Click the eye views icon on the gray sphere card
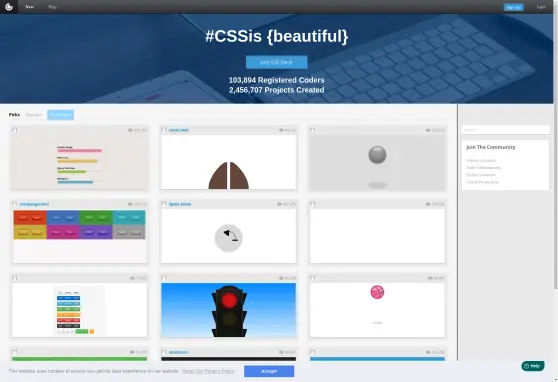558x382 pixels. 428,130
